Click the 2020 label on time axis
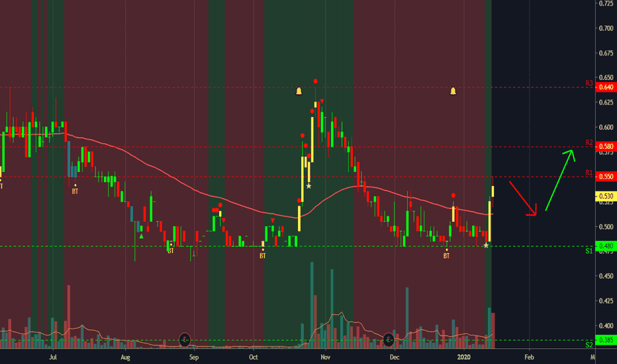 (x=464, y=357)
